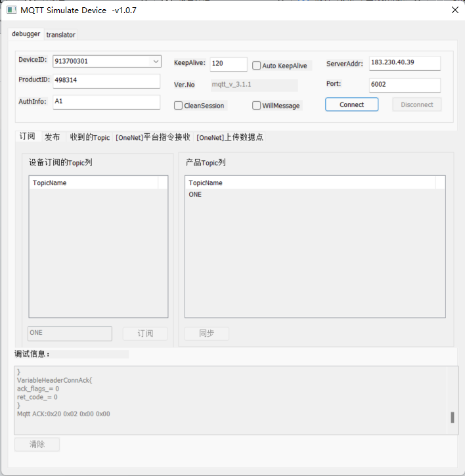Edit the KeepAlive value 120

pos(229,64)
